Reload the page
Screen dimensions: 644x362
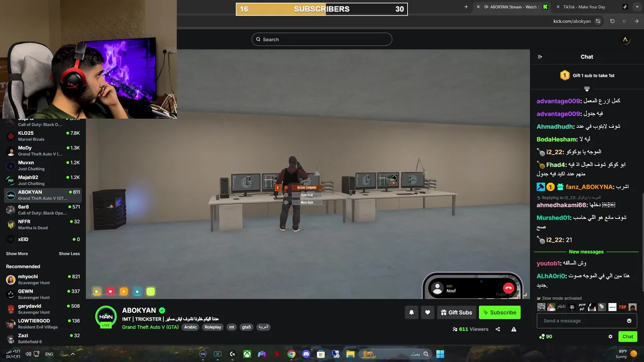pyautogui.click(x=612, y=21)
